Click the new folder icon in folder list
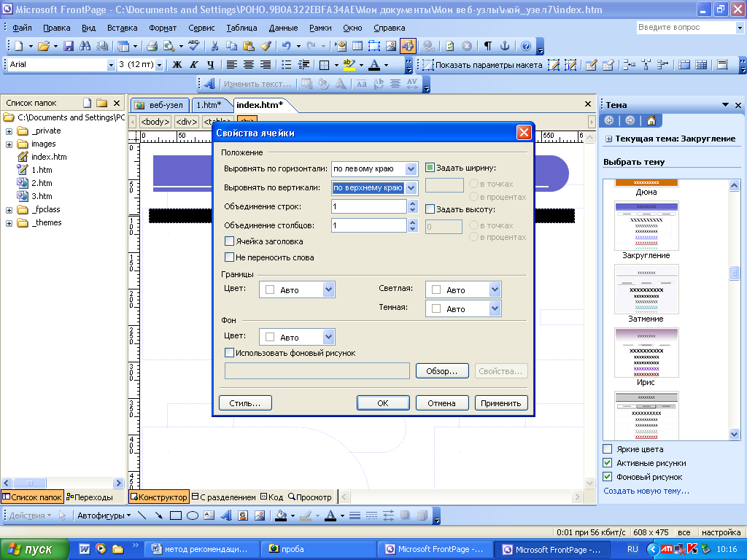Viewport: 747px width, 560px height. pos(101,103)
